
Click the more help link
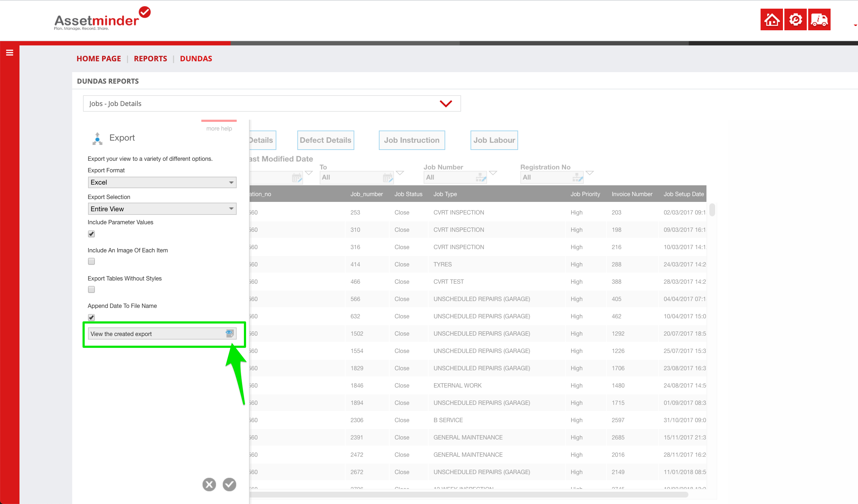[x=219, y=129]
